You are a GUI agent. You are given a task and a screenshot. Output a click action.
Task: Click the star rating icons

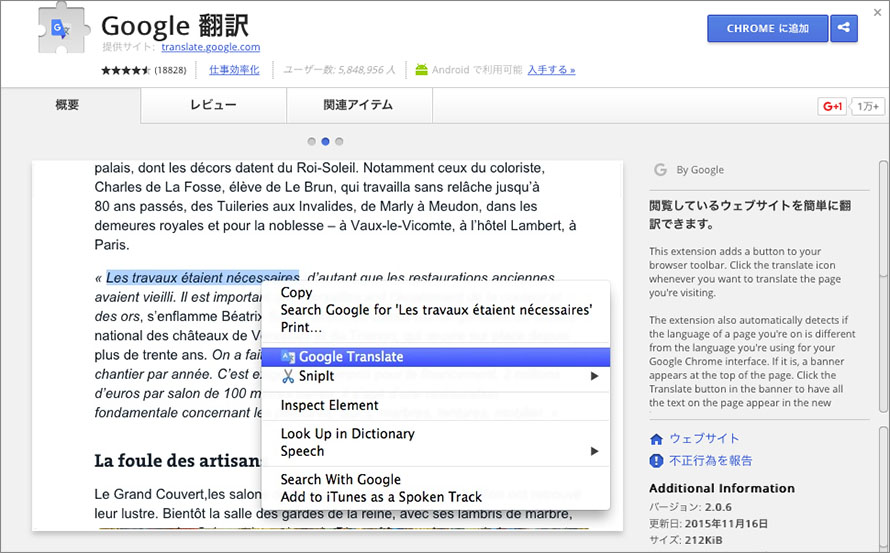point(126,70)
